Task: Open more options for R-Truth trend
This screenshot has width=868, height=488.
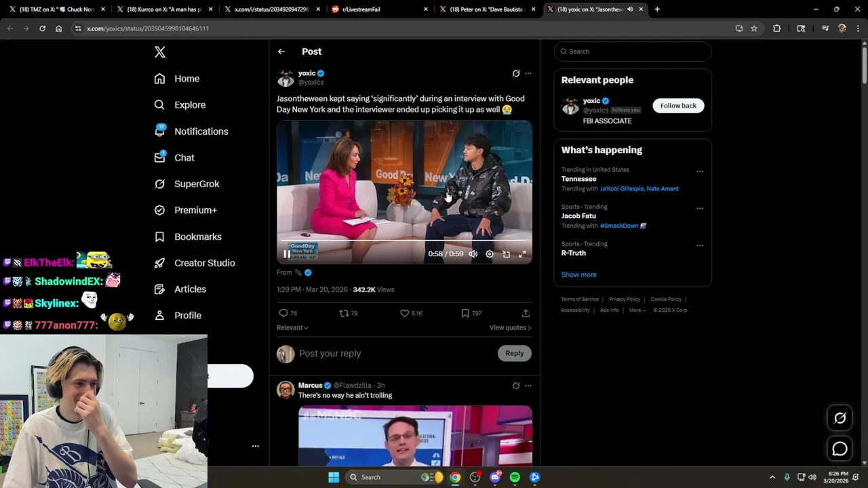Action: (700, 245)
